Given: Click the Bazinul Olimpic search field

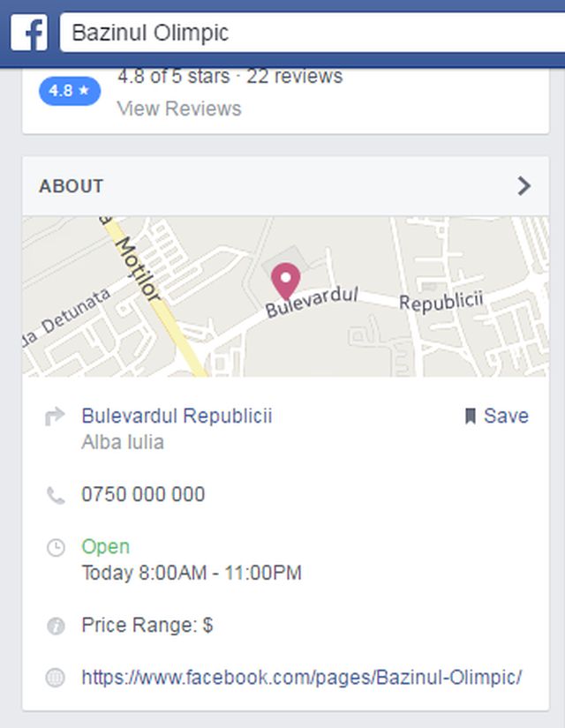Looking at the screenshot, I should pos(313,33).
